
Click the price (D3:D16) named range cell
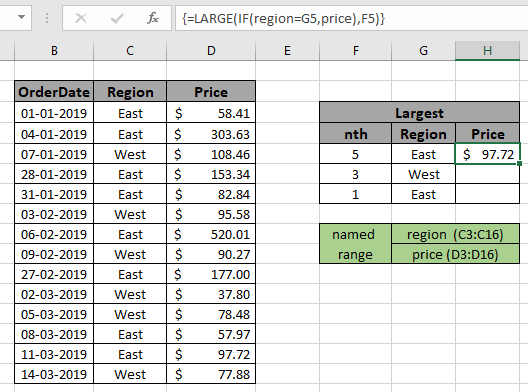(455, 254)
